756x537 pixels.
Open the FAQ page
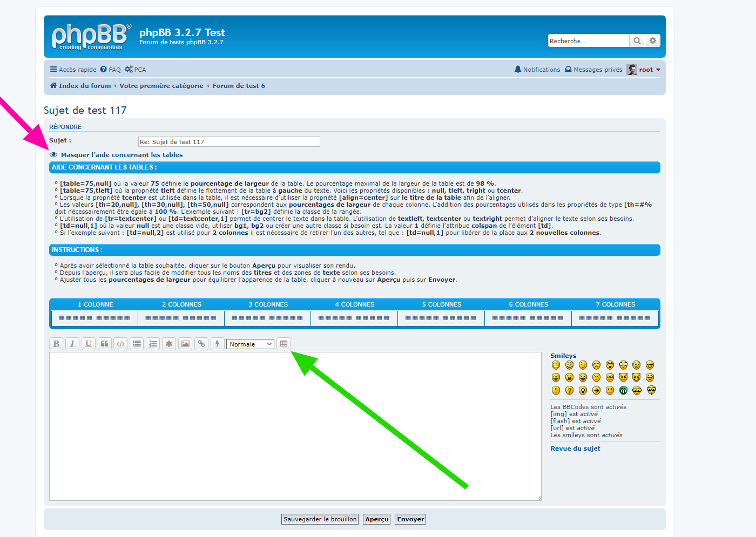coord(111,70)
